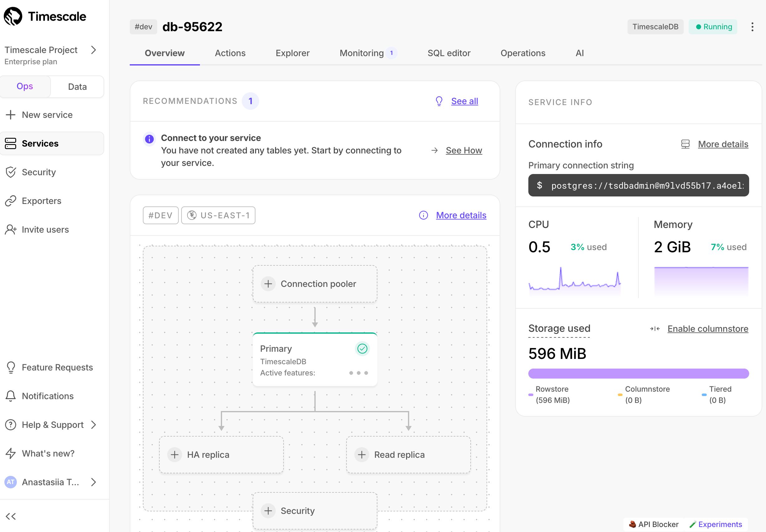Viewport: 766px width, 532px height.
Task: Click the Monitoring tab count badge
Action: point(391,53)
